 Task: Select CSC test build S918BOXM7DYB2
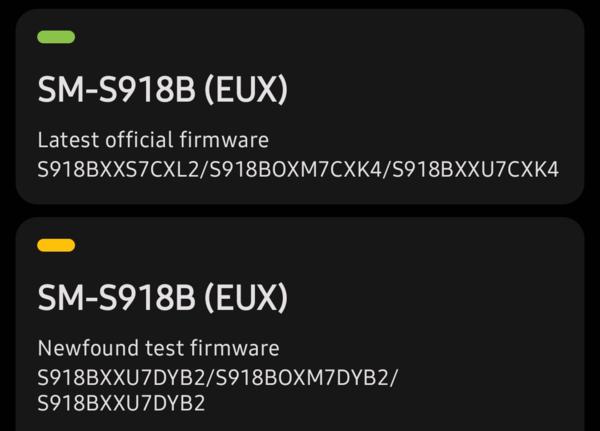pos(304,379)
